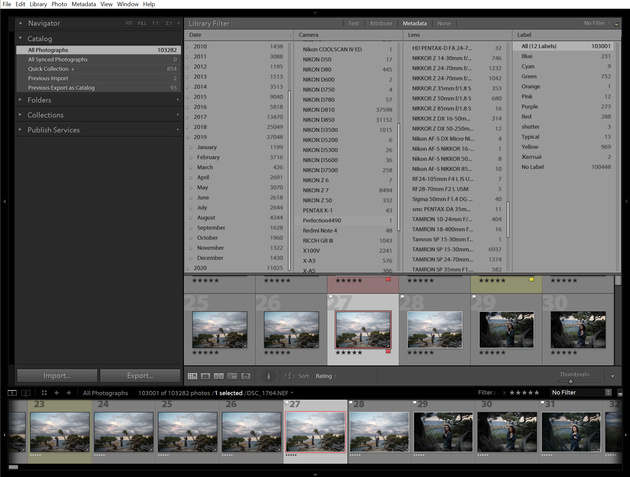Click the Export button

[140, 376]
